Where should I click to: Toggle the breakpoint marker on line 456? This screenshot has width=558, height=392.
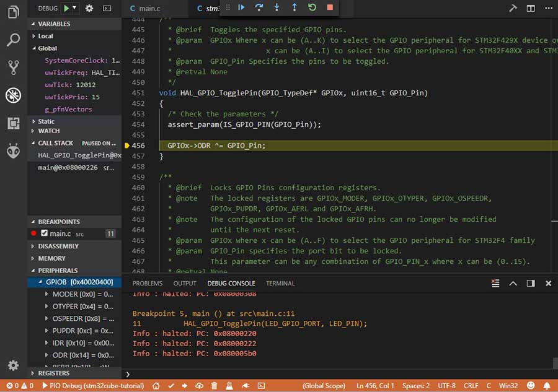coord(127,146)
